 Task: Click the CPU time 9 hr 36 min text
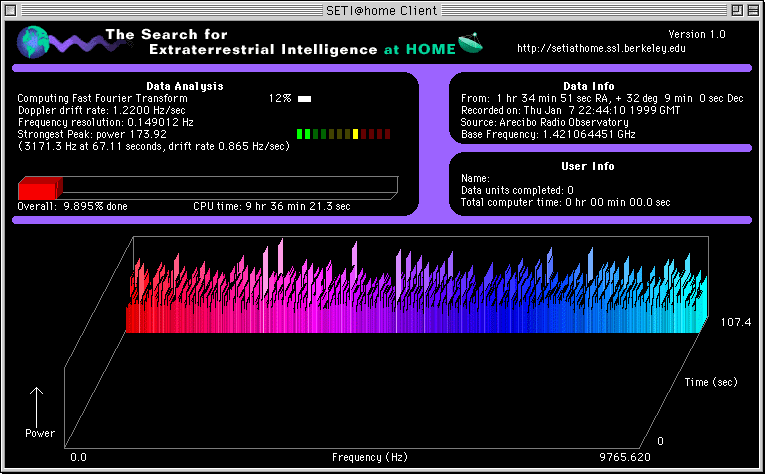(x=272, y=206)
